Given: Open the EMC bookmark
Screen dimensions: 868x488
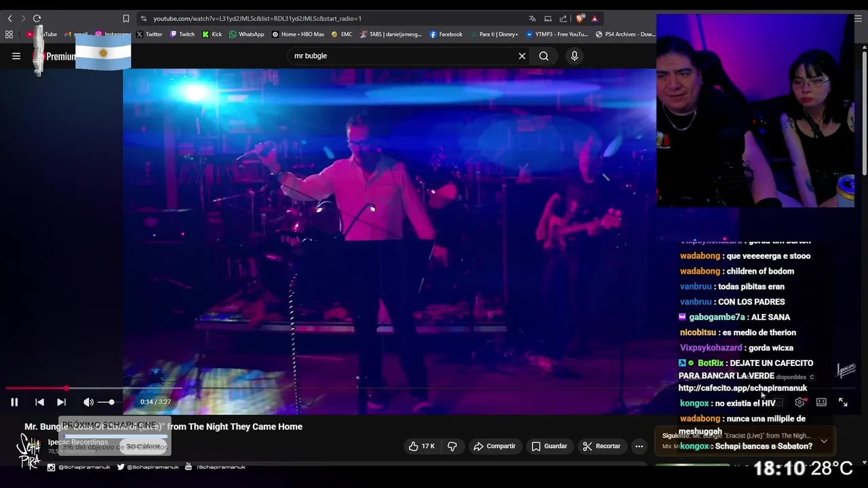Looking at the screenshot, I should tap(342, 34).
